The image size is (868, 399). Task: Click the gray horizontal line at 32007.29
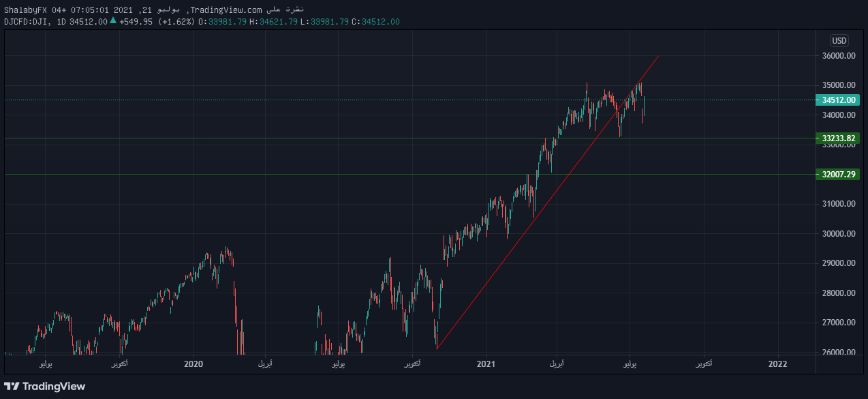(x=409, y=174)
